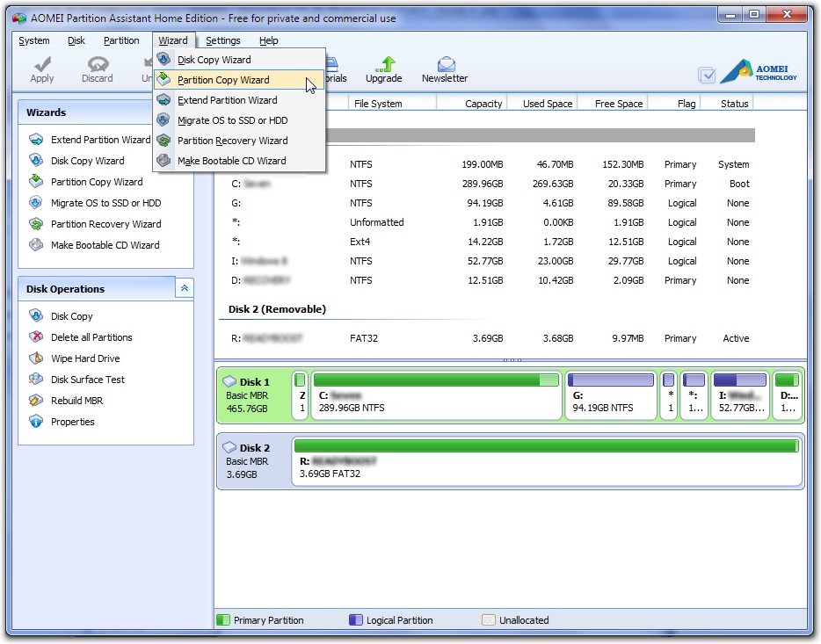Click the checkmark icon beside AOMEI logo
This screenshot has width=821, height=644.
[707, 76]
